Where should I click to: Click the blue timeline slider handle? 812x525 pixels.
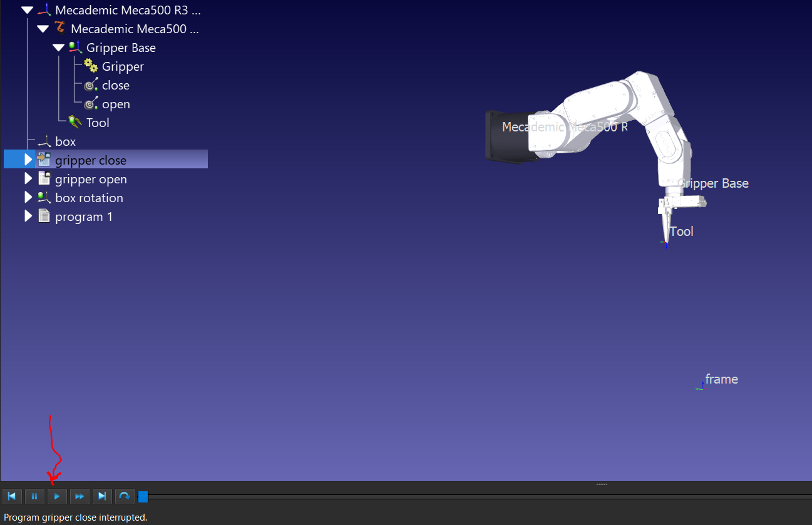click(x=143, y=497)
